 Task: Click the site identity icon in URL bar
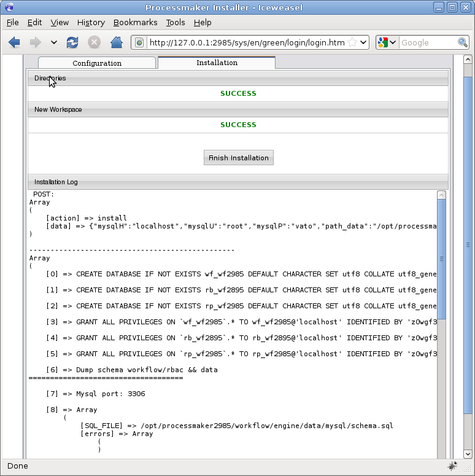(x=139, y=42)
